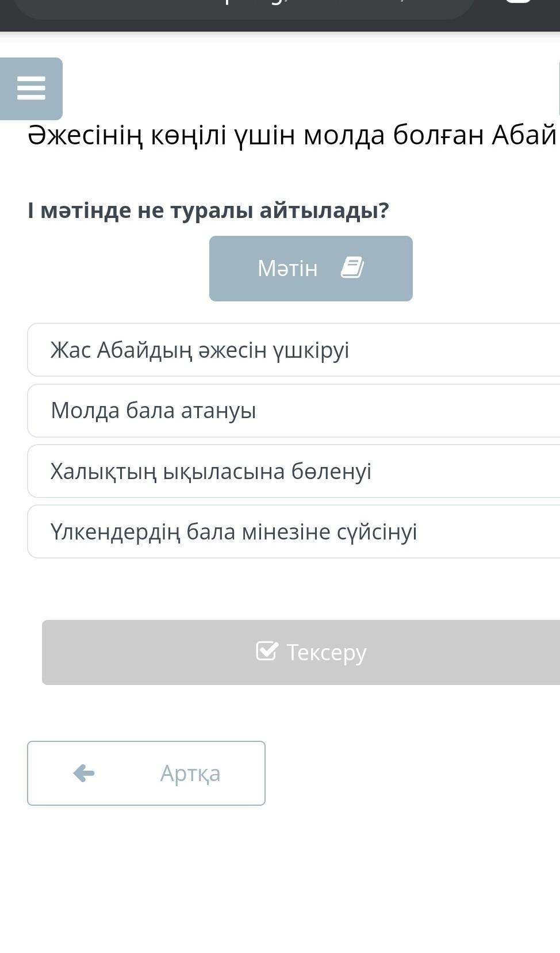560x953 pixels.
Task: Tap the tab counter icon in browser bar
Action: pyautogui.click(x=517, y=2)
